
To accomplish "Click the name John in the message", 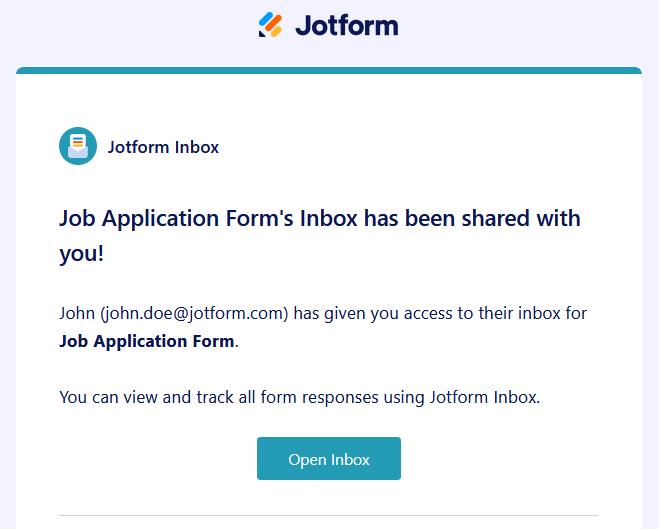I will [x=77, y=313].
